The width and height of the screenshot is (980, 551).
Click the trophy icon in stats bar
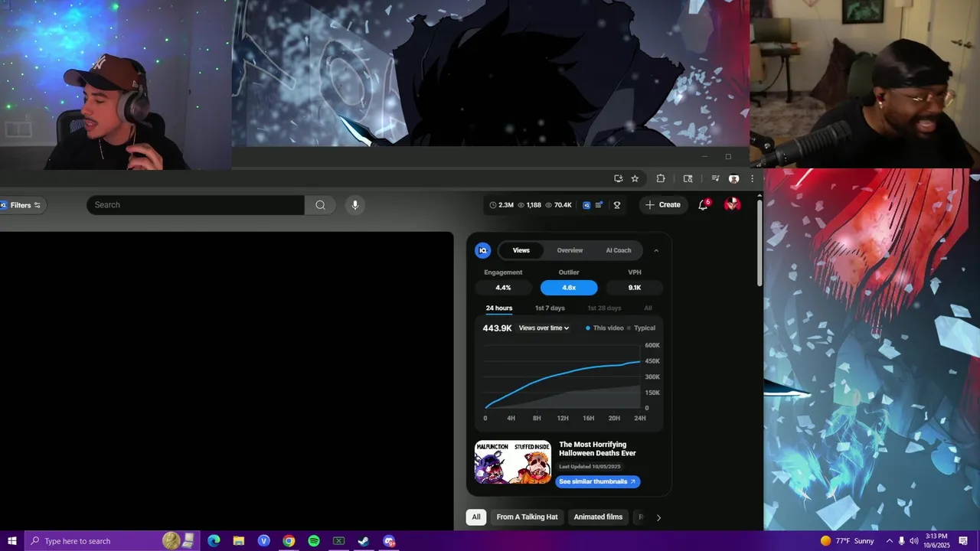(x=617, y=205)
